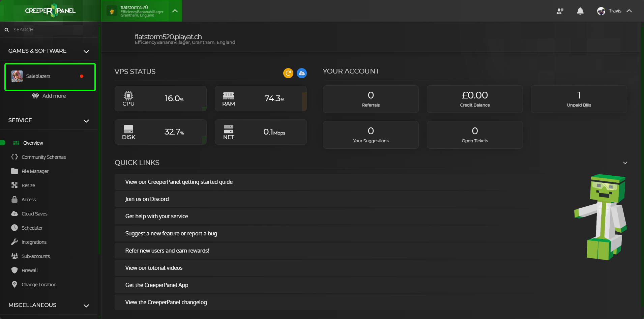Open the Open Tickets card

click(475, 135)
